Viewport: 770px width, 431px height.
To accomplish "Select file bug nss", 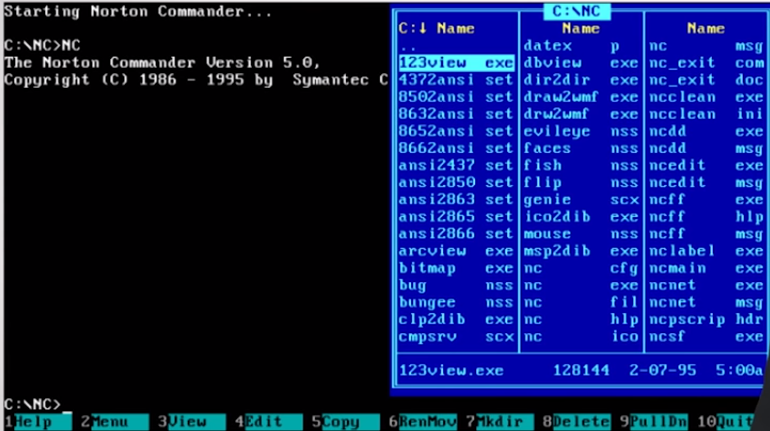I will click(456, 285).
